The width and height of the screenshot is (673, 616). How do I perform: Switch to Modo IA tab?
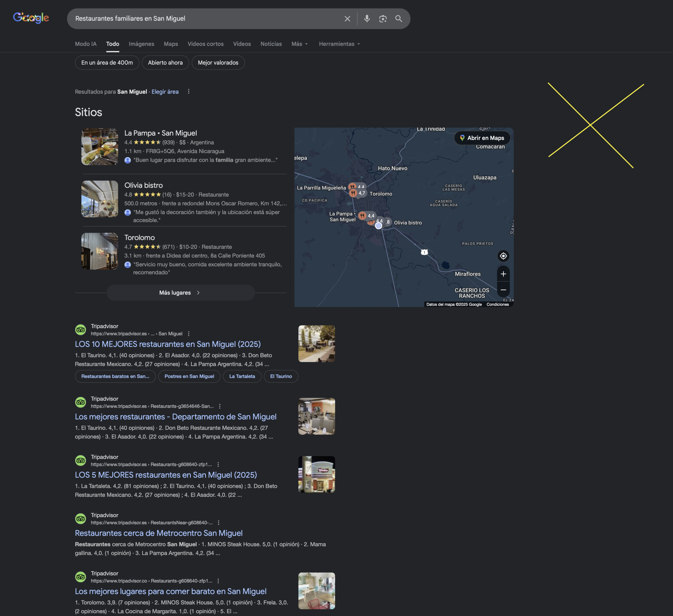pyautogui.click(x=86, y=44)
